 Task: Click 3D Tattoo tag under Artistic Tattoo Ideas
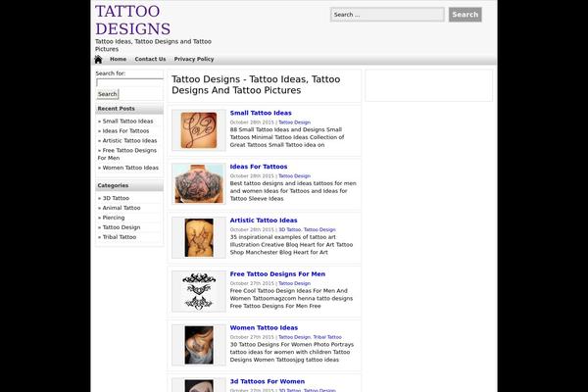click(289, 229)
